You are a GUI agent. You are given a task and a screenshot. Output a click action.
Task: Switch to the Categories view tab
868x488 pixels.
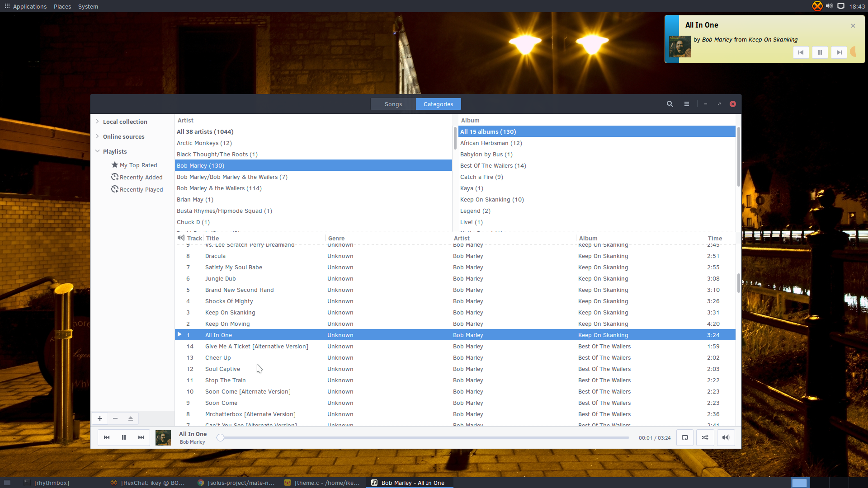click(x=439, y=104)
